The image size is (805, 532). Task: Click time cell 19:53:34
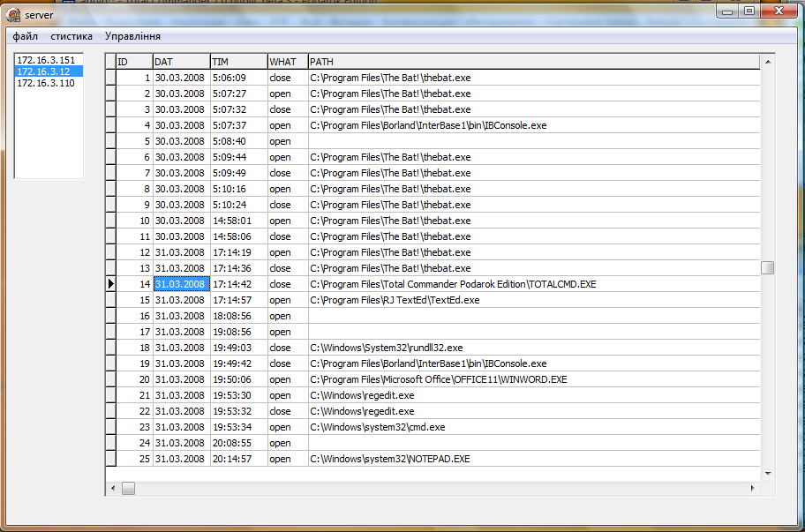pos(239,427)
